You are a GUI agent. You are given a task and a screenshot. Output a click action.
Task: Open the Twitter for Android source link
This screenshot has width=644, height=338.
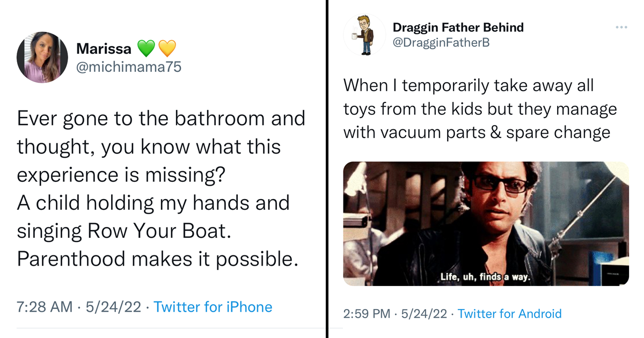click(x=509, y=313)
